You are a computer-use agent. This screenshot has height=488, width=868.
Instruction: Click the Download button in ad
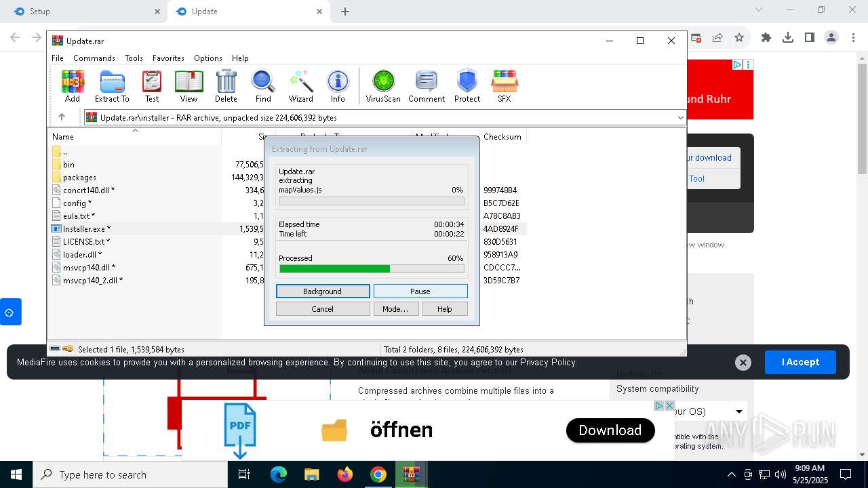coord(610,430)
